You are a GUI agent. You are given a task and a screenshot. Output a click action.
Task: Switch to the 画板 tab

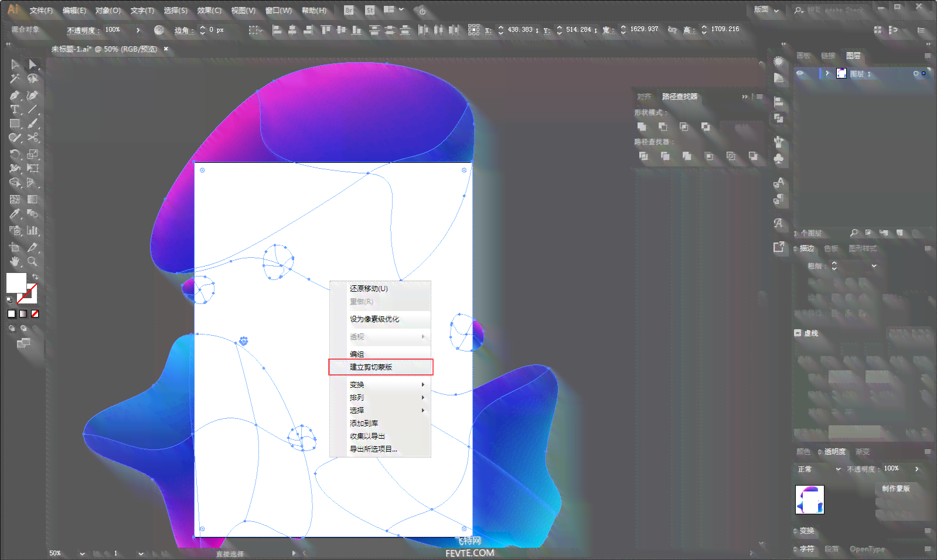(x=803, y=56)
